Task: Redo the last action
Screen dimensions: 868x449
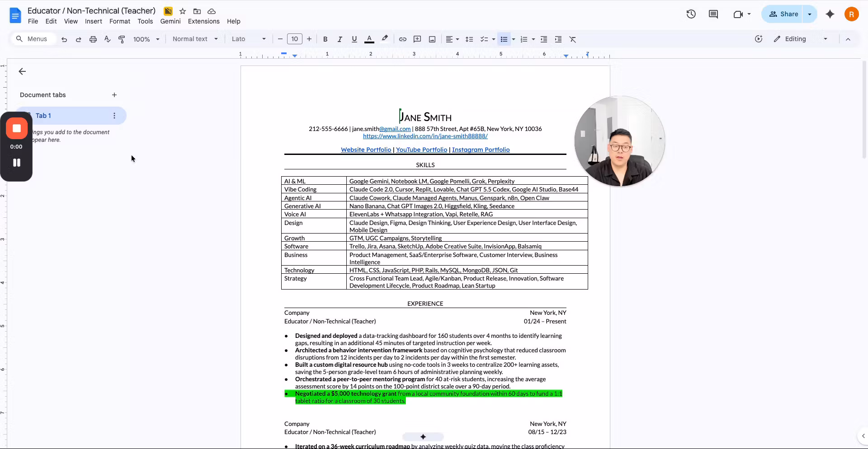Action: [79, 39]
